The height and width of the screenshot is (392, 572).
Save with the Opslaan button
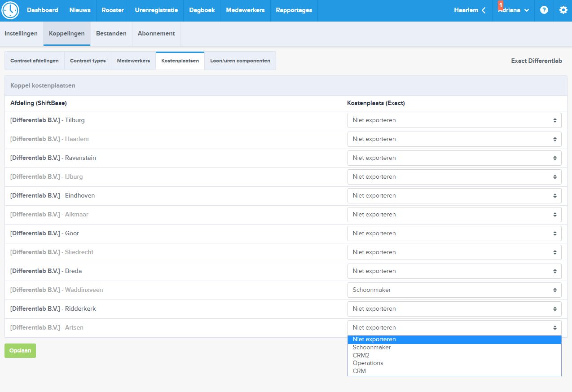click(x=20, y=351)
